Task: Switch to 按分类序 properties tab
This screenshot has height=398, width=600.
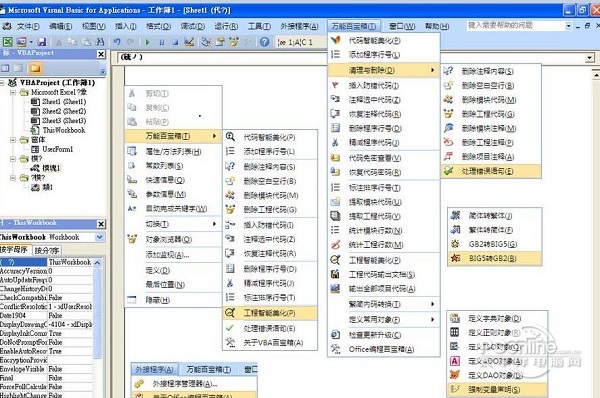Action: 47,250
